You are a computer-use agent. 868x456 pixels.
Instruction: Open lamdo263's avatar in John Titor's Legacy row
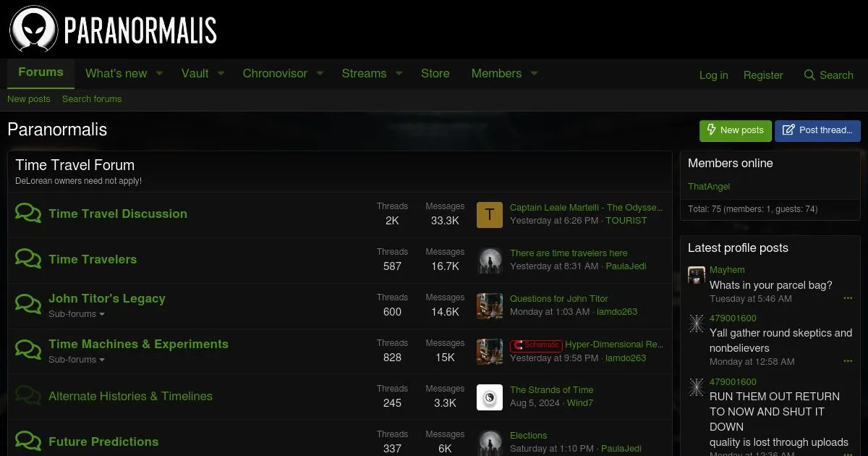[490, 305]
